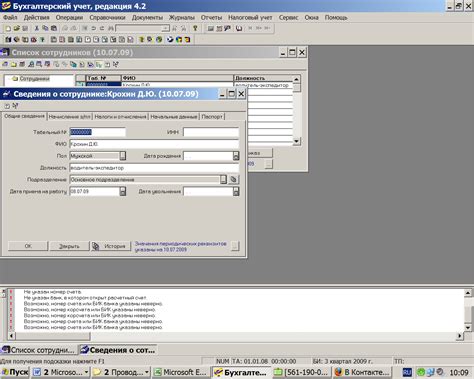Image resolution: width=474 pixels, height=379 pixels.
Task: Select the Сотрудники folder in tree
Action: click(31, 79)
